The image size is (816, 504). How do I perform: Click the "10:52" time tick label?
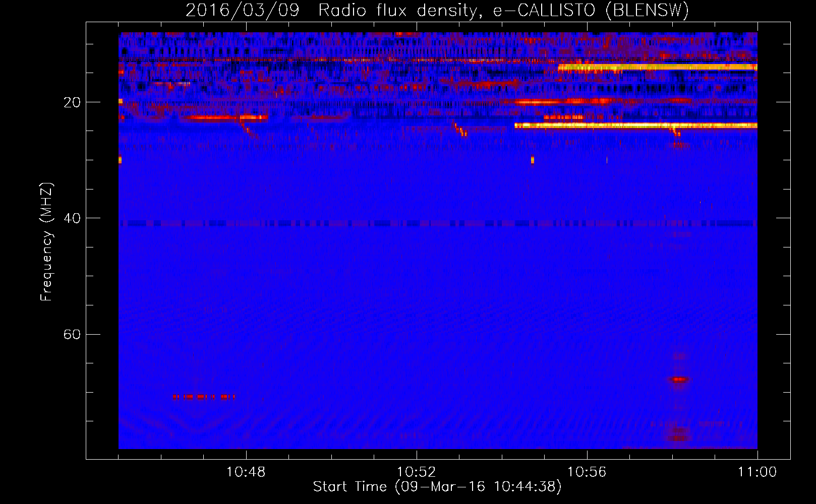pos(417,472)
